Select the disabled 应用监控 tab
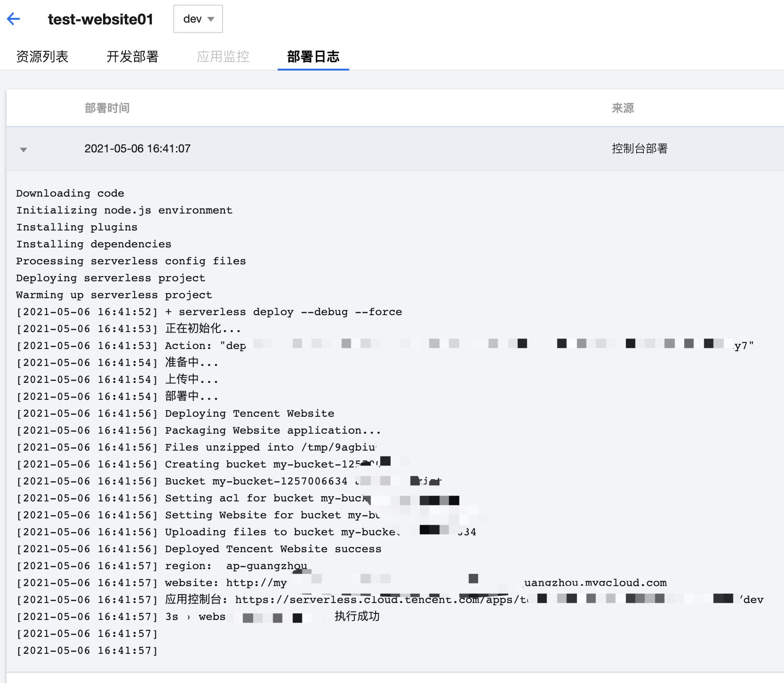 pos(223,56)
